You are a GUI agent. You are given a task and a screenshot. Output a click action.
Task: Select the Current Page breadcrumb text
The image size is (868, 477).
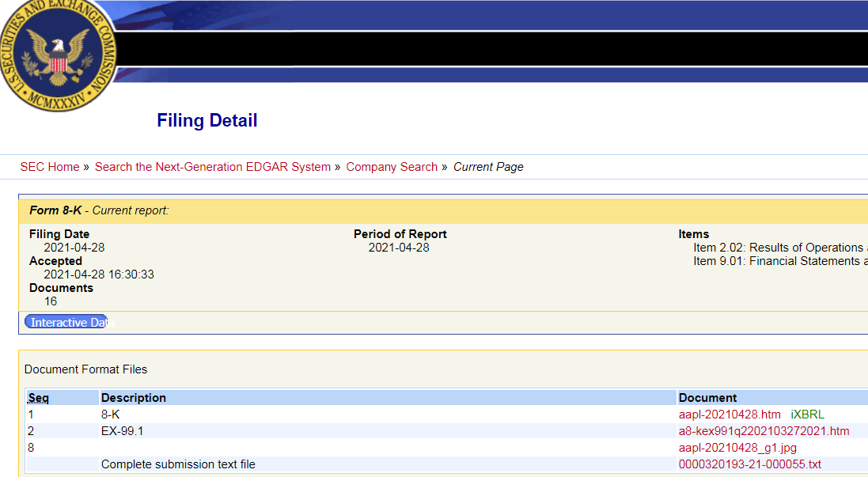[488, 167]
